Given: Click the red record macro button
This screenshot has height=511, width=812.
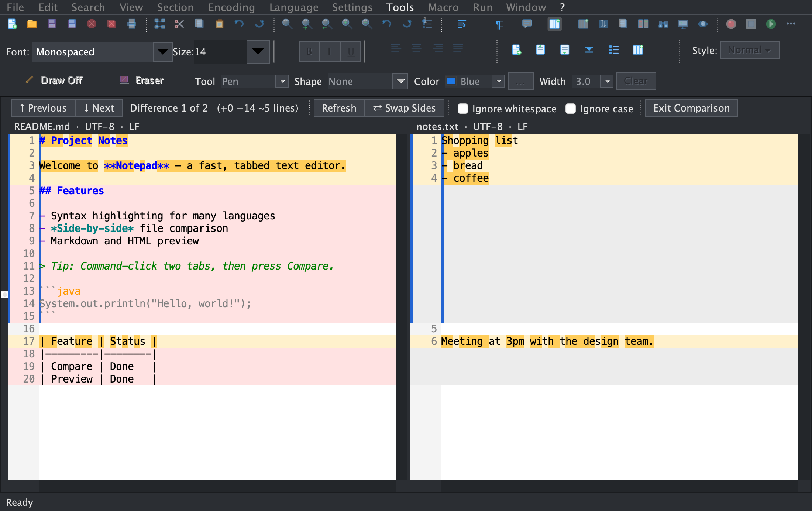Looking at the screenshot, I should [731, 24].
